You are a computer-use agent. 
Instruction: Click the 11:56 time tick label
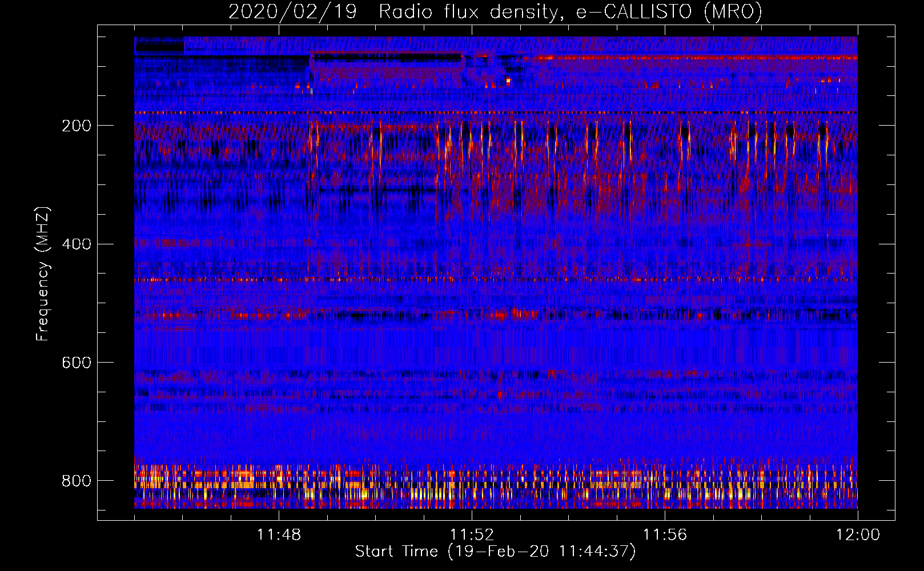[665, 535]
